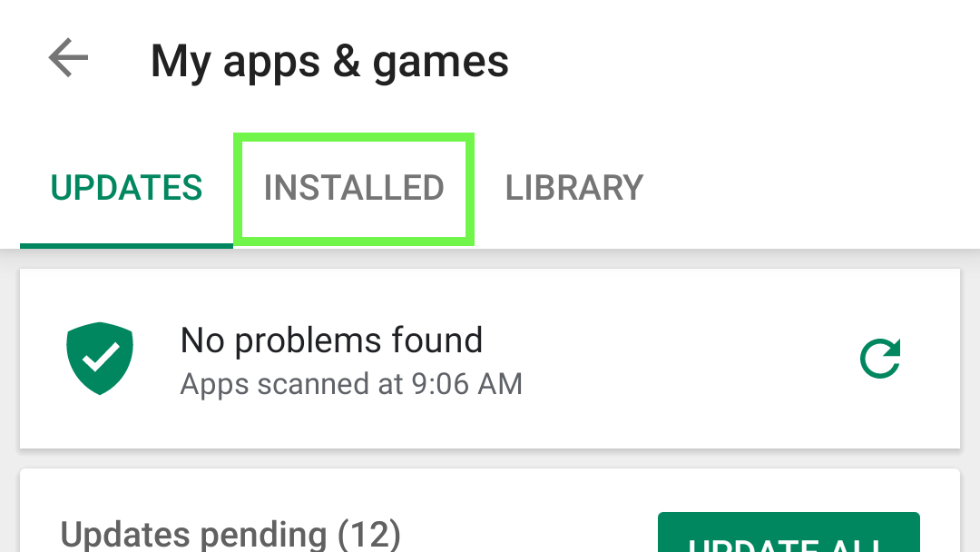The image size is (980, 552).
Task: Click inside the green highlighted box around INSTALLED
Action: (354, 189)
